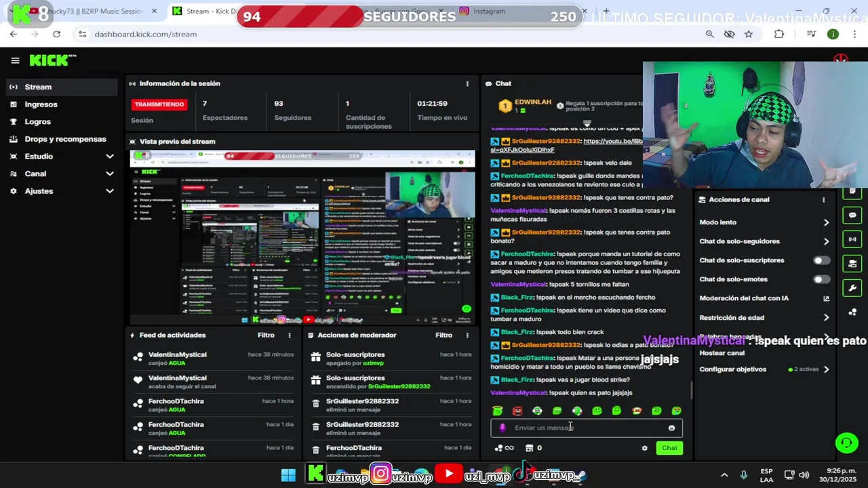Click SrGuillester92882332 link under Solo-suscriptores encendido
The width and height of the screenshot is (868, 488).
pyautogui.click(x=399, y=386)
